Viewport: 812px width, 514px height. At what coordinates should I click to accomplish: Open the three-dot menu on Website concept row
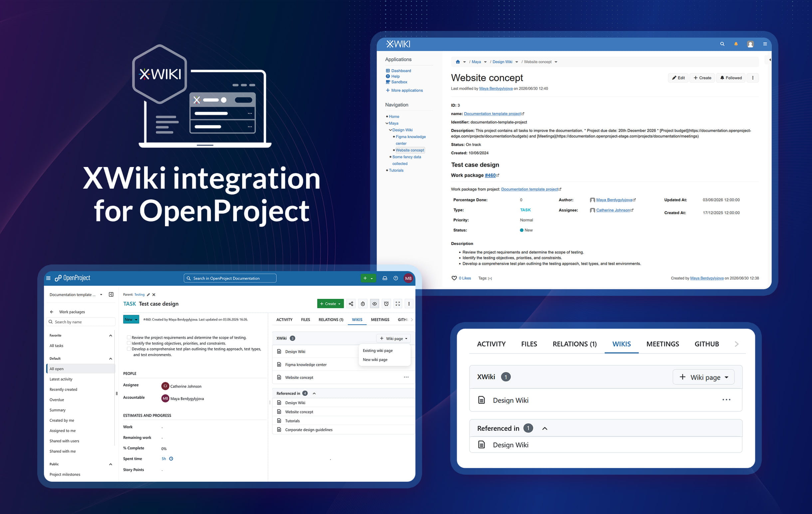tap(406, 377)
